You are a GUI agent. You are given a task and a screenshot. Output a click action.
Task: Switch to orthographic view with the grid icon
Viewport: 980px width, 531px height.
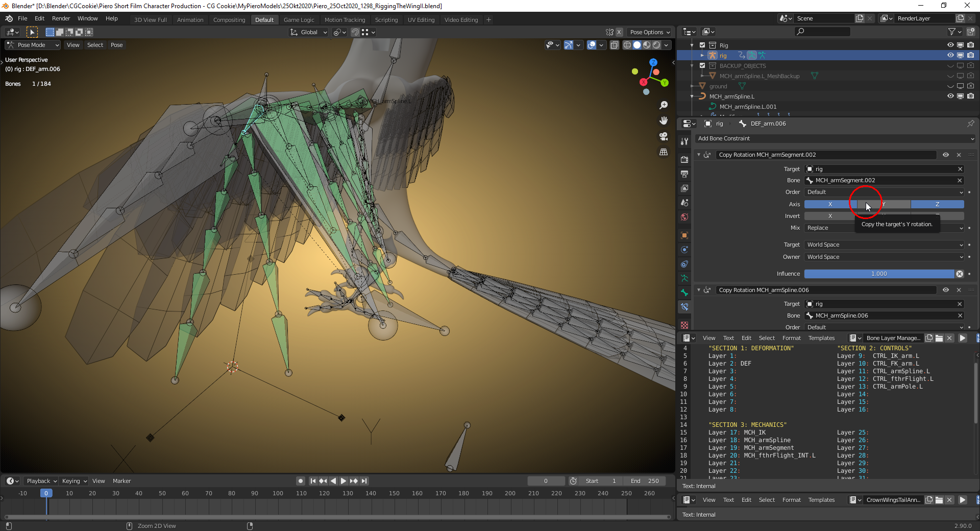click(x=664, y=152)
